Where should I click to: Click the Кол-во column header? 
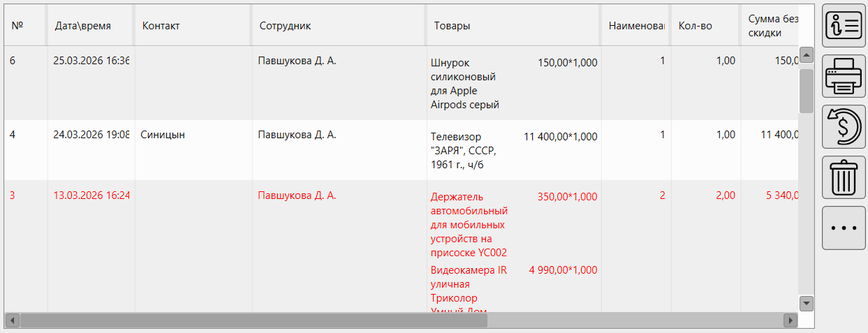[695, 26]
